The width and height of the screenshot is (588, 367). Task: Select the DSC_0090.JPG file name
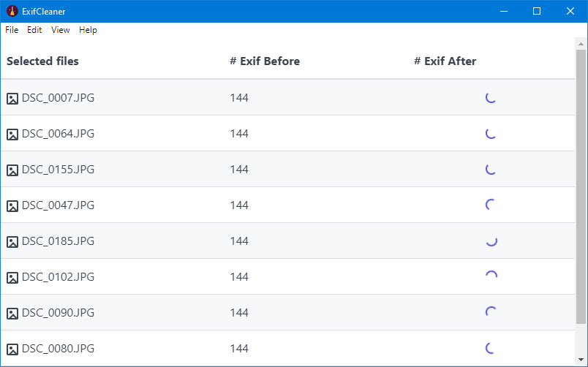click(x=58, y=313)
